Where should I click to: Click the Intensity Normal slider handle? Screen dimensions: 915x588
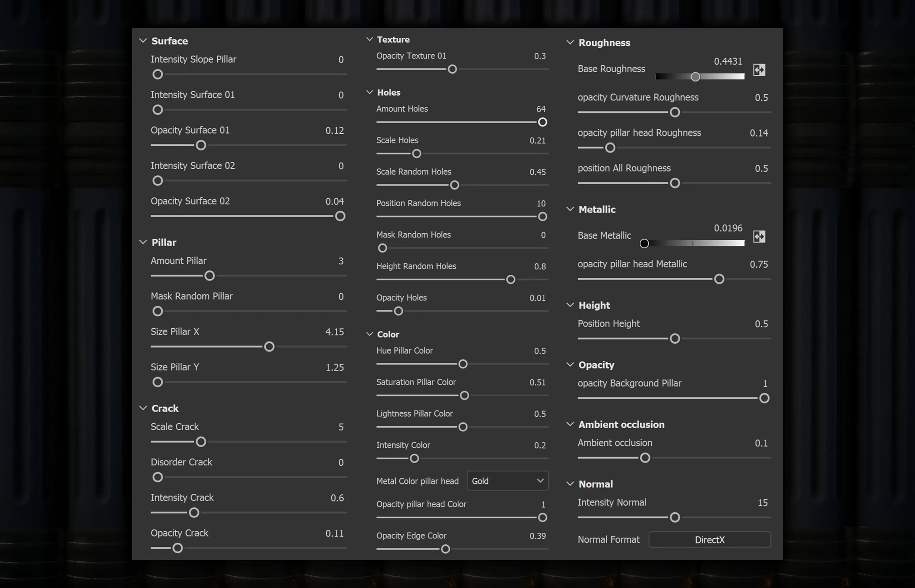coord(675,517)
